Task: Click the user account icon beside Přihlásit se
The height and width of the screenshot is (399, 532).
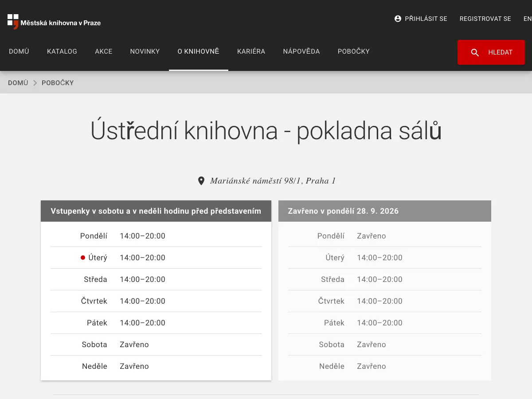Action: pyautogui.click(x=398, y=19)
